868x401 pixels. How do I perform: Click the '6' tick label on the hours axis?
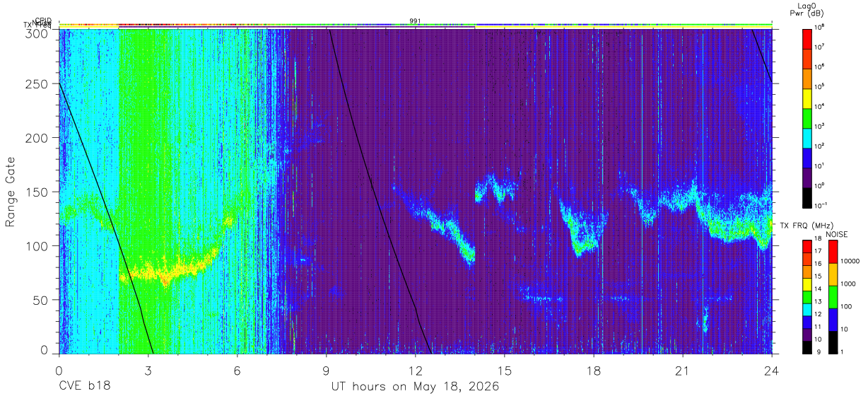point(237,371)
